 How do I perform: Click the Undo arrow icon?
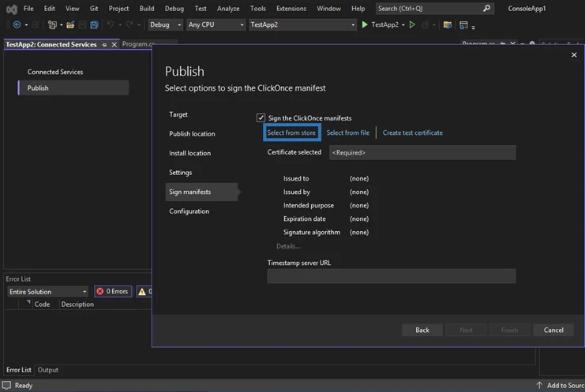pos(111,24)
